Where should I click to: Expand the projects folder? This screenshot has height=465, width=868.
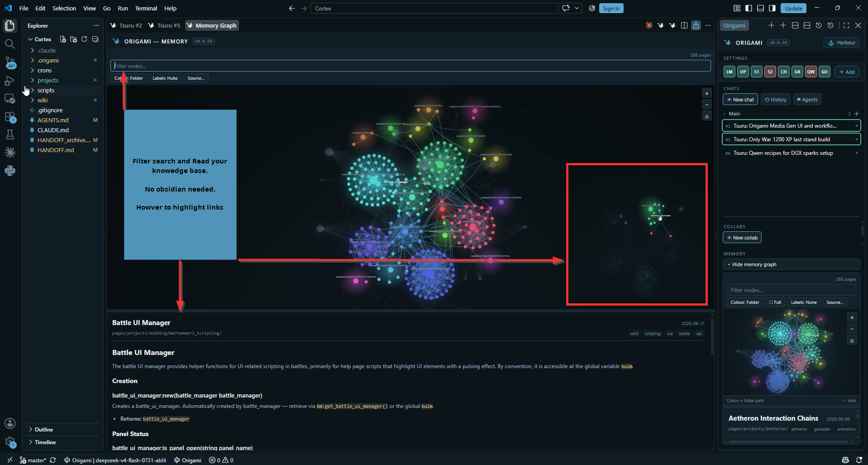click(x=63, y=80)
